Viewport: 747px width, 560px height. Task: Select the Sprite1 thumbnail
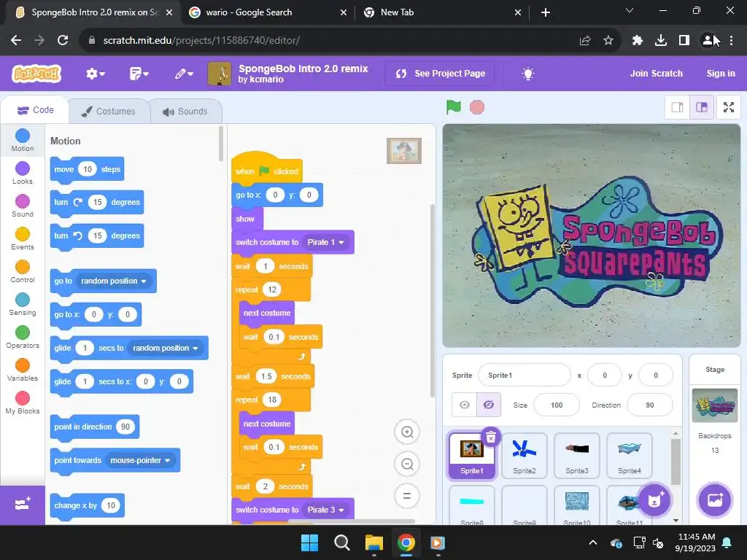coord(472,456)
